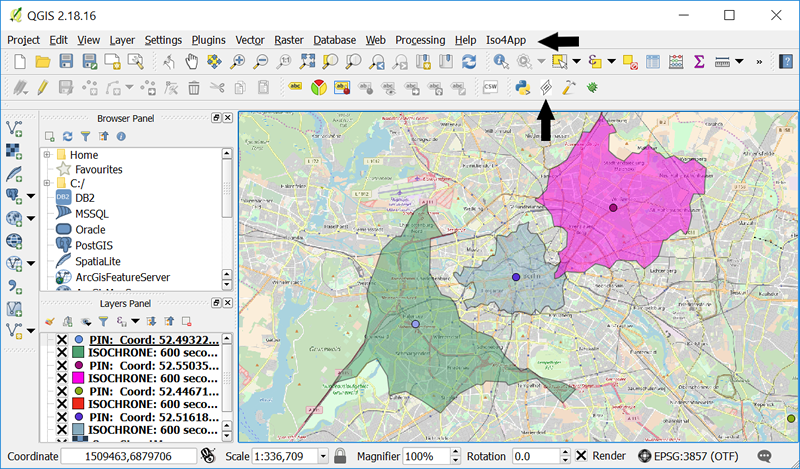The height and width of the screenshot is (469, 800).
Task: Select PostGIS in the Browser Panel
Action: pos(94,245)
